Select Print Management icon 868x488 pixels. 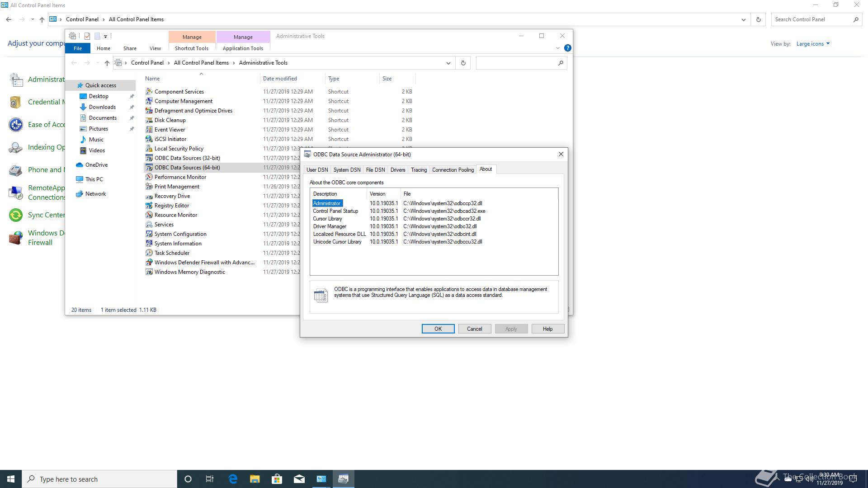149,186
